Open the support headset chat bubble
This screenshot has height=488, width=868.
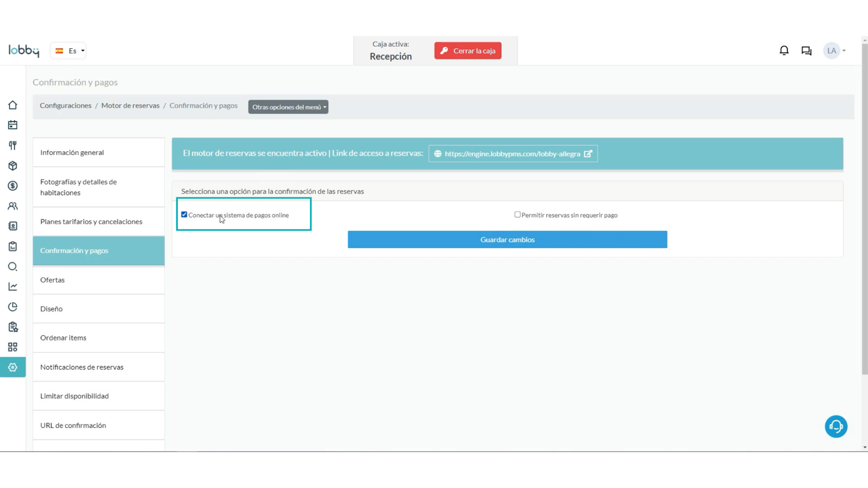point(835,426)
